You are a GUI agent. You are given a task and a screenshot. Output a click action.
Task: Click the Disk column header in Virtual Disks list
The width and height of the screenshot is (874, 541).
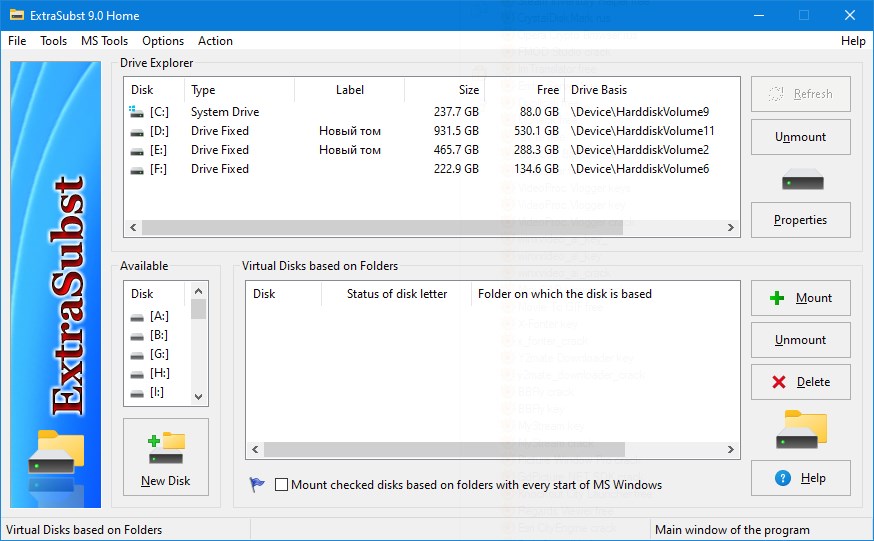click(x=284, y=294)
